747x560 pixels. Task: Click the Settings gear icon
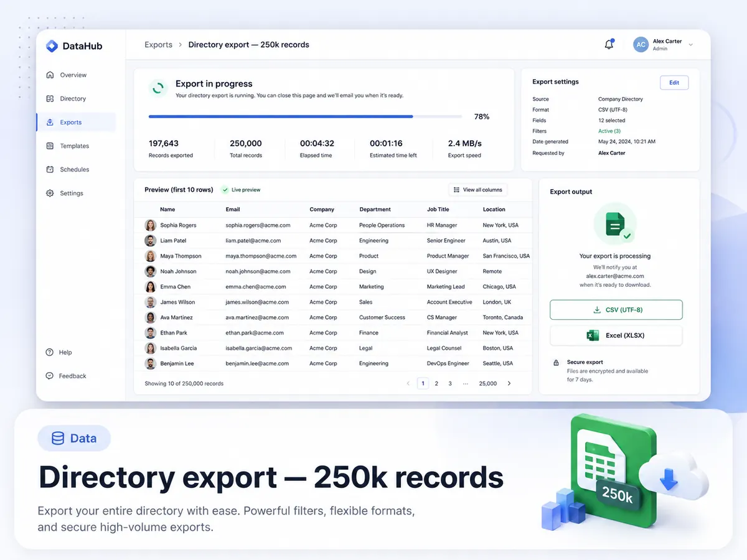[x=50, y=194]
